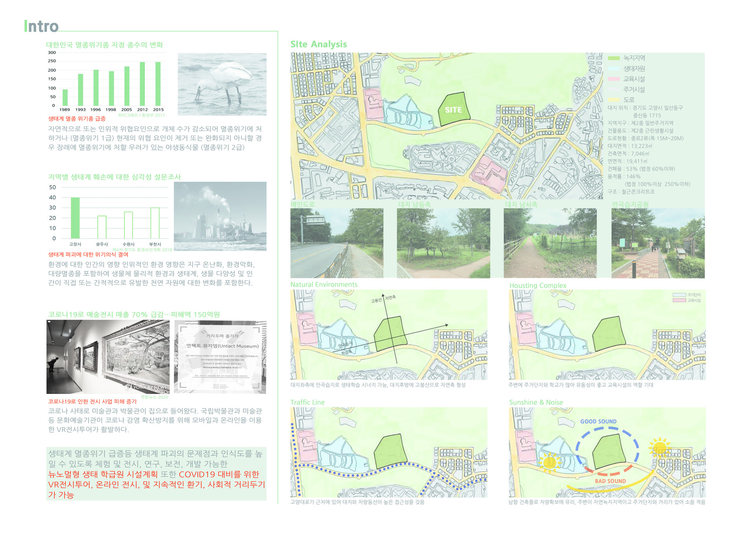This screenshot has height=535, width=756.
Task: Click the 2005 bar in the endangered species chart
Action: click(127, 86)
